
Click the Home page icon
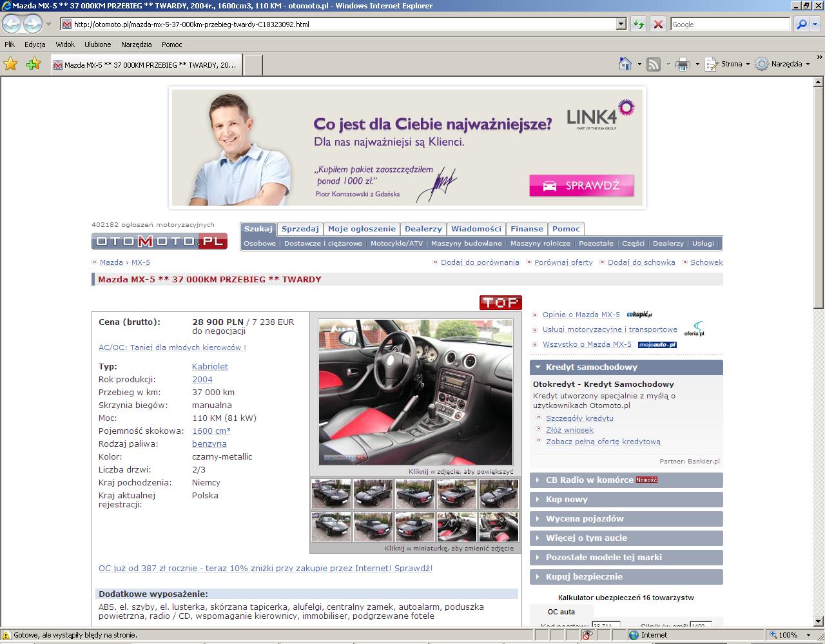coord(625,64)
